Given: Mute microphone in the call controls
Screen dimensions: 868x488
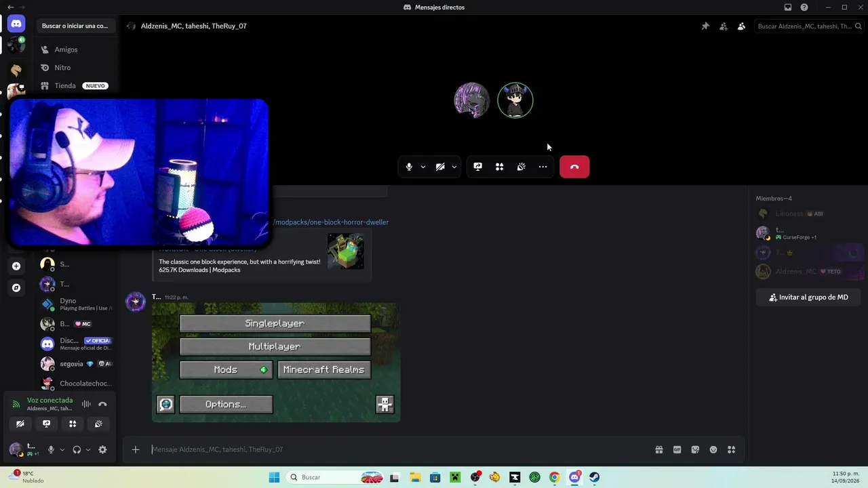Looking at the screenshot, I should 409,167.
